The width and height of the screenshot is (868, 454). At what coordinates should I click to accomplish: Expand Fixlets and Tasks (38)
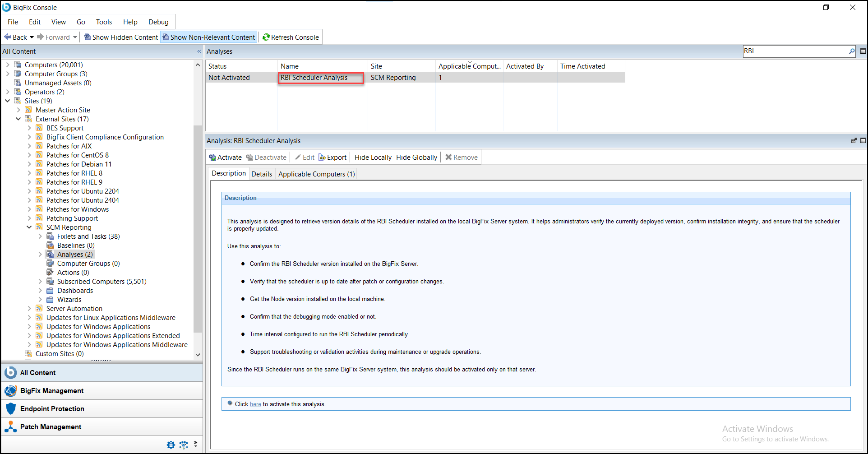40,236
